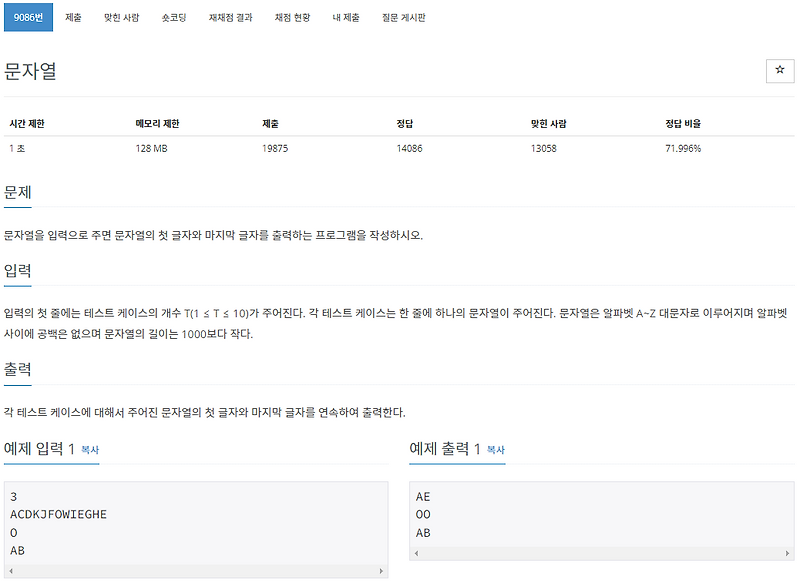
Task: Open the 제출 submission tab
Action: coord(74,16)
